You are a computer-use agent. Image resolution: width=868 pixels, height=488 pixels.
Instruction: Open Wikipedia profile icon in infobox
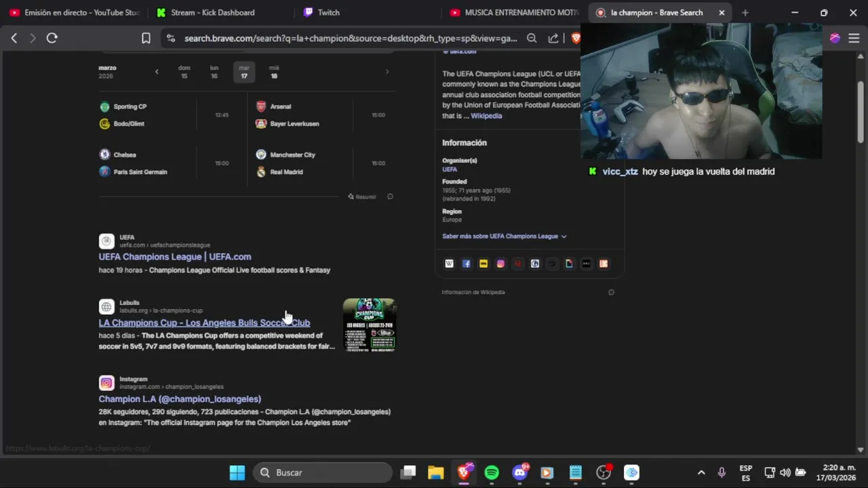pos(449,264)
